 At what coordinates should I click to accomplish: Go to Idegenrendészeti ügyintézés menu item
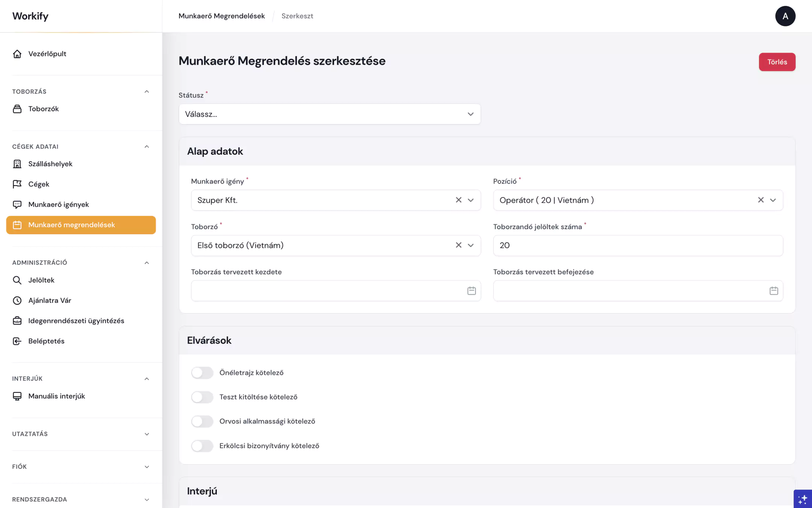[76, 321]
